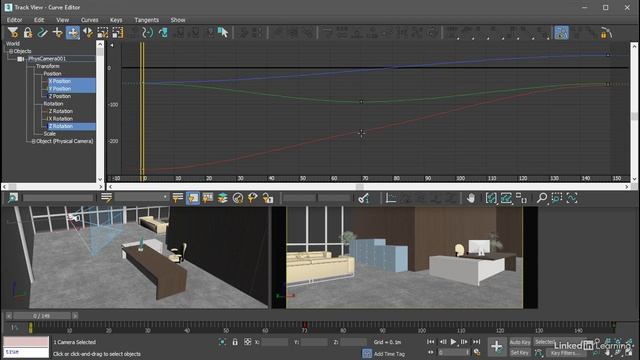The image size is (640, 360).
Task: Select the Draw Curves tool
Action: pyautogui.click(x=42, y=33)
